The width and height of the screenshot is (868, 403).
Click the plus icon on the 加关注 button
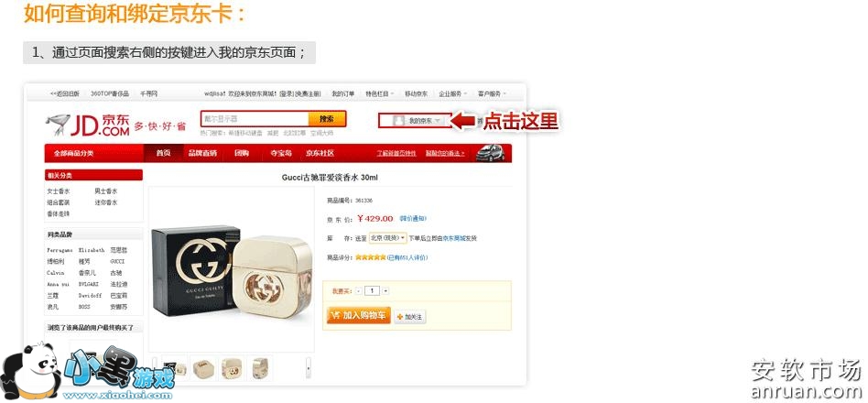pos(400,317)
